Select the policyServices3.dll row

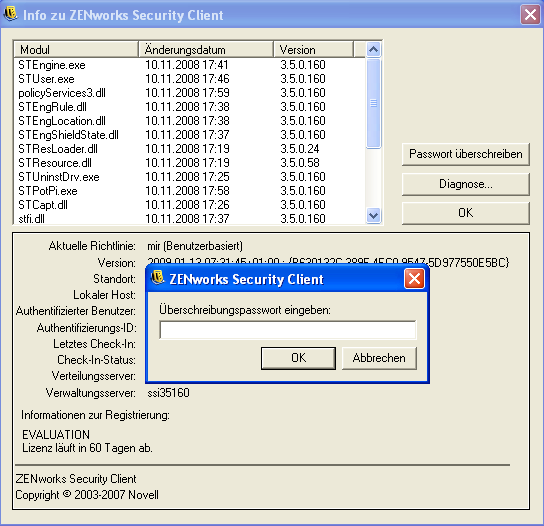[189, 93]
